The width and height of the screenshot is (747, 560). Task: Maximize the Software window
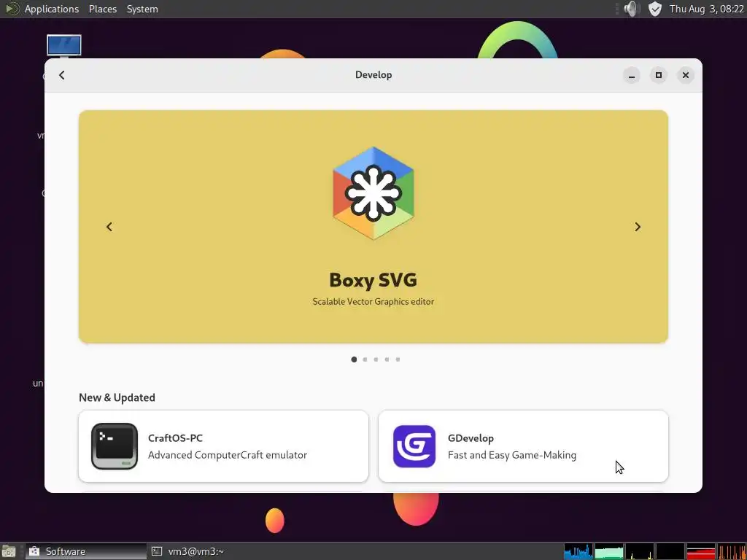coord(659,75)
